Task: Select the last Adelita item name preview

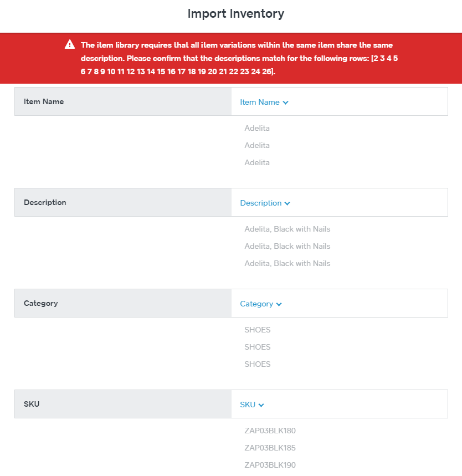Action: [257, 162]
